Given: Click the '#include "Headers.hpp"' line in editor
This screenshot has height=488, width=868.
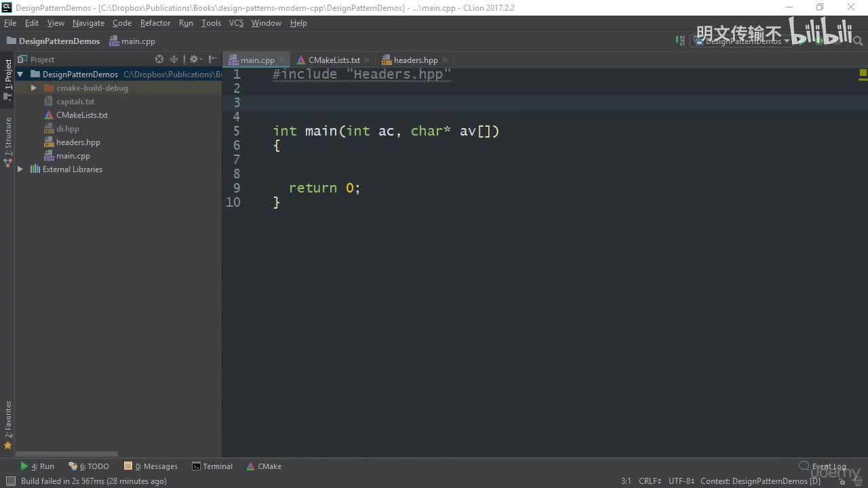Looking at the screenshot, I should (x=362, y=74).
